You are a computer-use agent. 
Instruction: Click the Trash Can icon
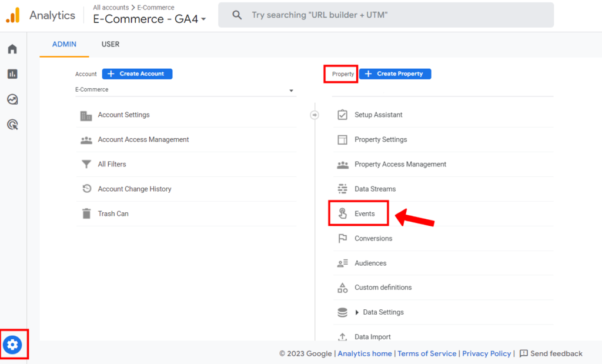tap(86, 213)
